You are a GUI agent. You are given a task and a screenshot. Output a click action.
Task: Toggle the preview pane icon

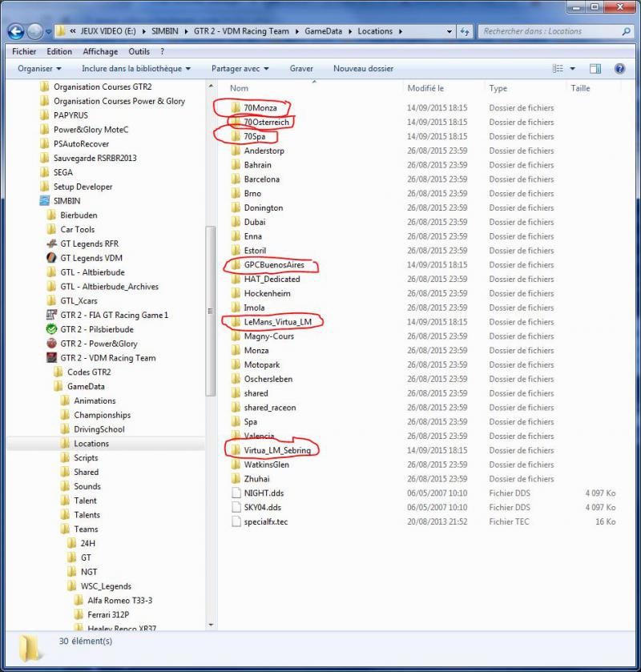coord(595,69)
